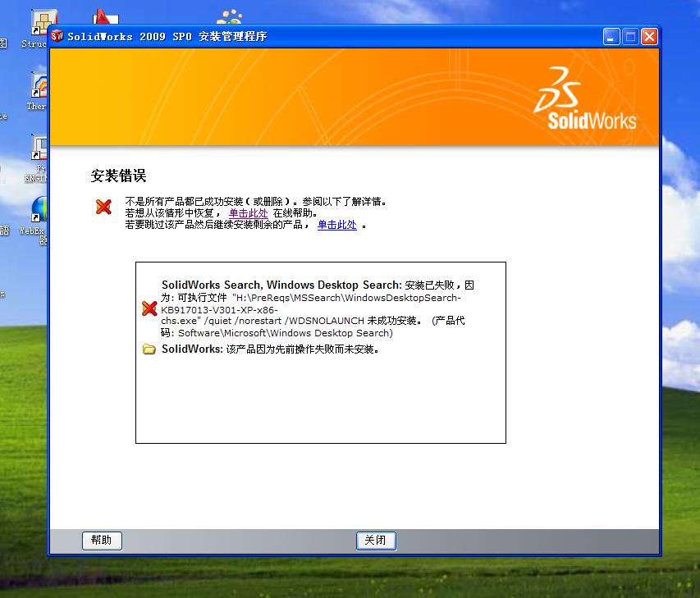The height and width of the screenshot is (598, 700).
Task: Minimize the SolidWorks installation manager window
Action: (611, 37)
